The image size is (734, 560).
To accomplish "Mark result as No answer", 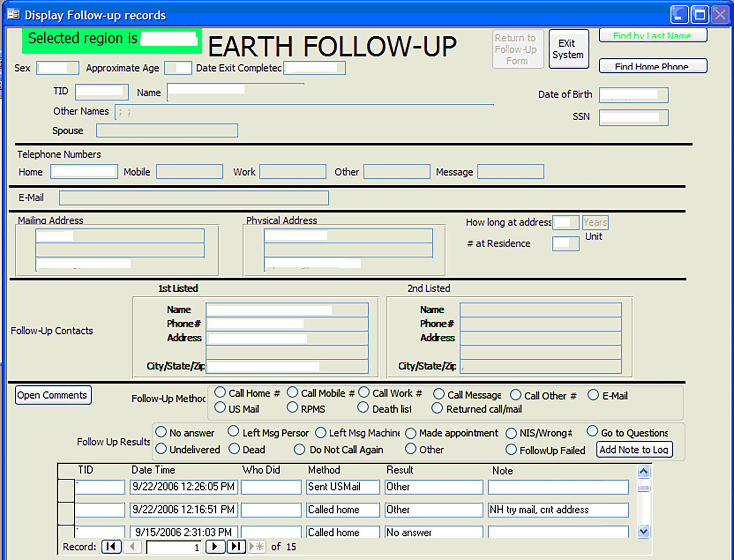I will pyautogui.click(x=161, y=432).
